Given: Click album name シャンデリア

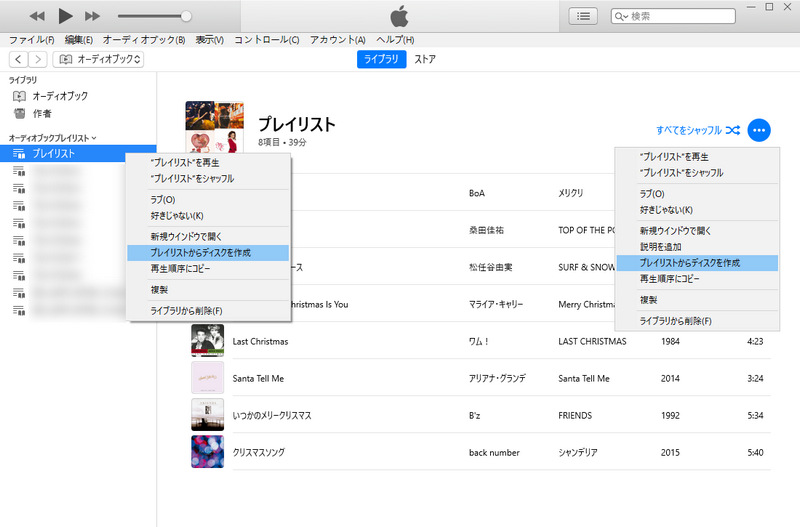Looking at the screenshot, I should 578,453.
